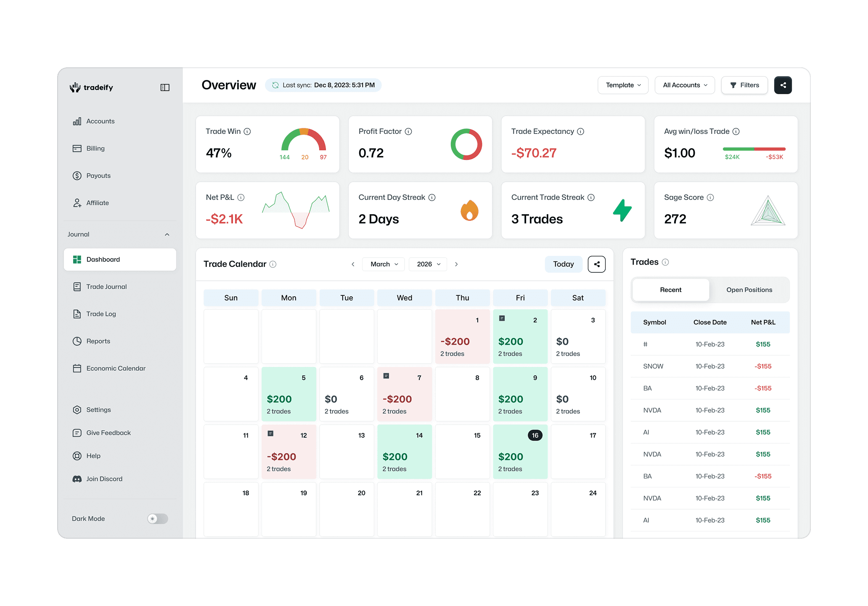Open note icon on March 2
Viewport: 868px width, 606px height.
502,319
